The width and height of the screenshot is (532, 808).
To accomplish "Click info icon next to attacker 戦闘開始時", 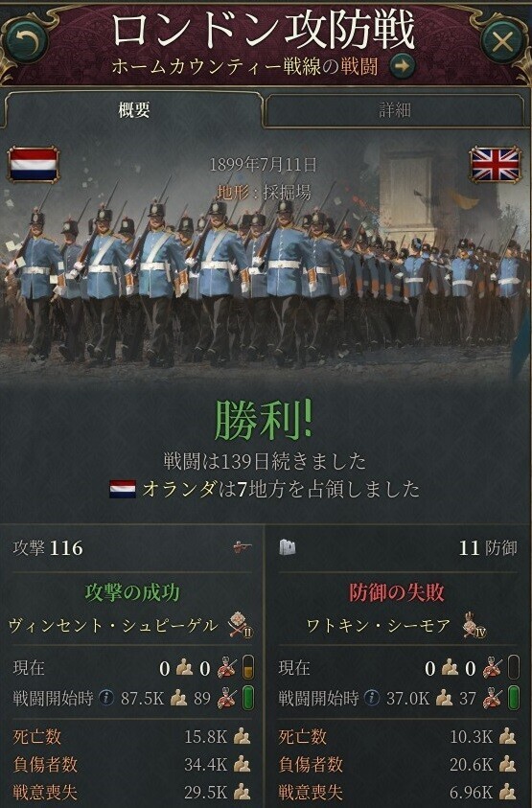I will (106, 698).
